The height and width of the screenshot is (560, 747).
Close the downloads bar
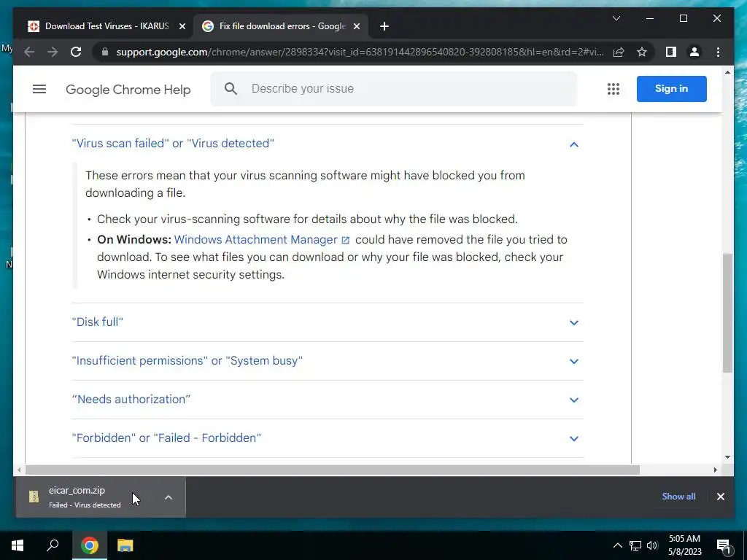(x=720, y=496)
